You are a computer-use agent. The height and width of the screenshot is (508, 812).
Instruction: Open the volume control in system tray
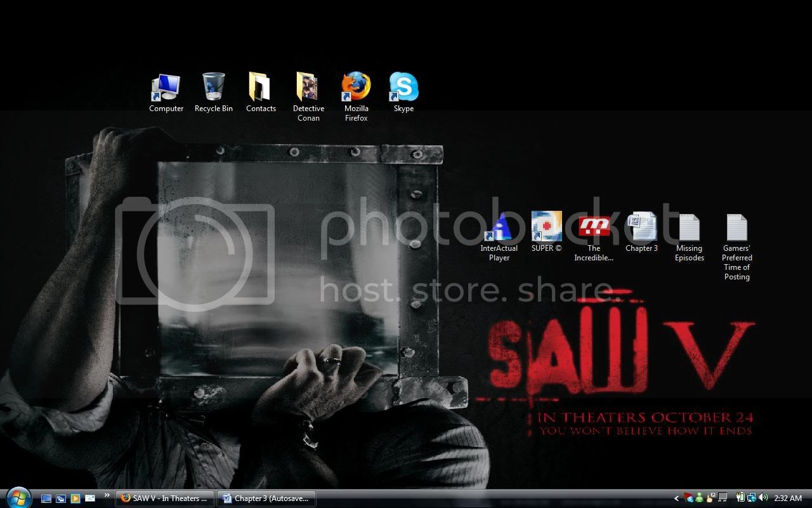[x=763, y=498]
